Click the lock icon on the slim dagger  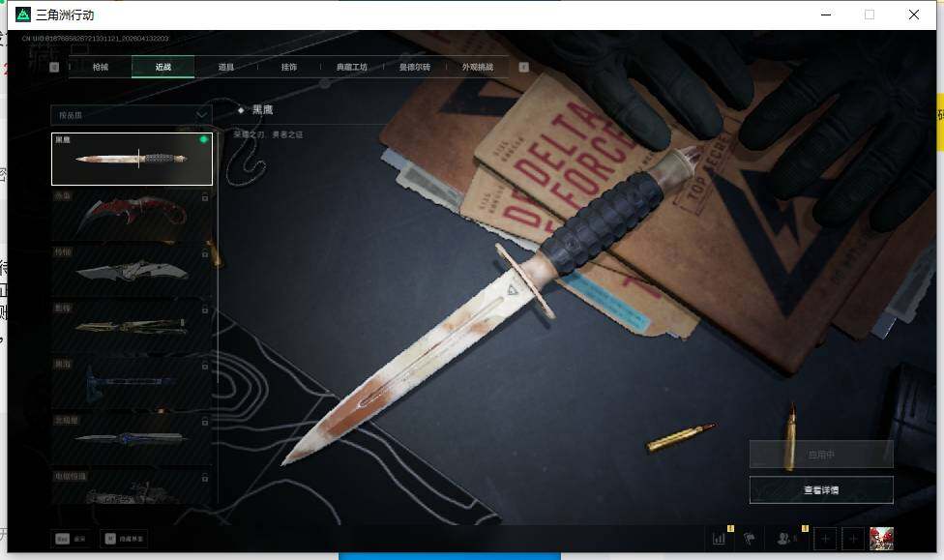205,421
